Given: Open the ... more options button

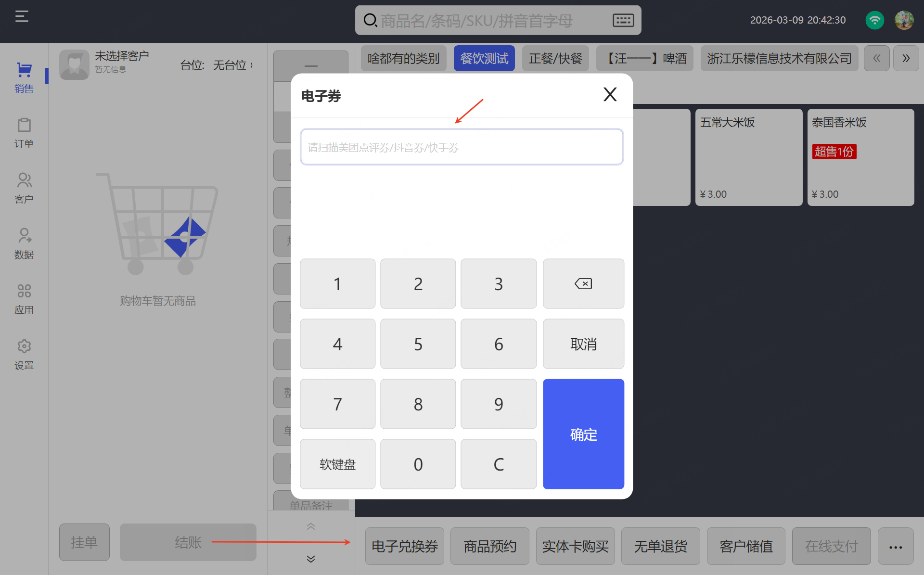Looking at the screenshot, I should 895,547.
